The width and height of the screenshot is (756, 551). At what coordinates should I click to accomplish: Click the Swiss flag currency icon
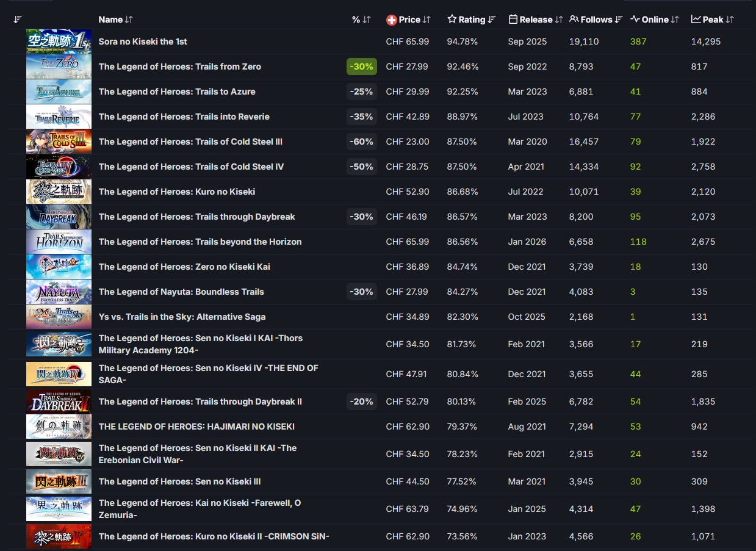point(392,20)
